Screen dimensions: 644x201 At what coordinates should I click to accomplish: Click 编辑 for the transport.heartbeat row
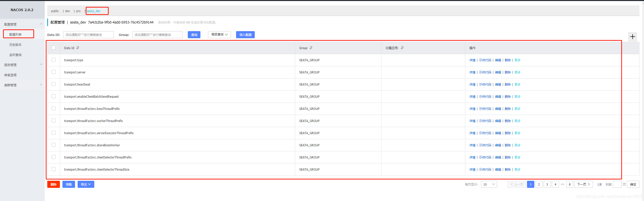click(x=498, y=85)
